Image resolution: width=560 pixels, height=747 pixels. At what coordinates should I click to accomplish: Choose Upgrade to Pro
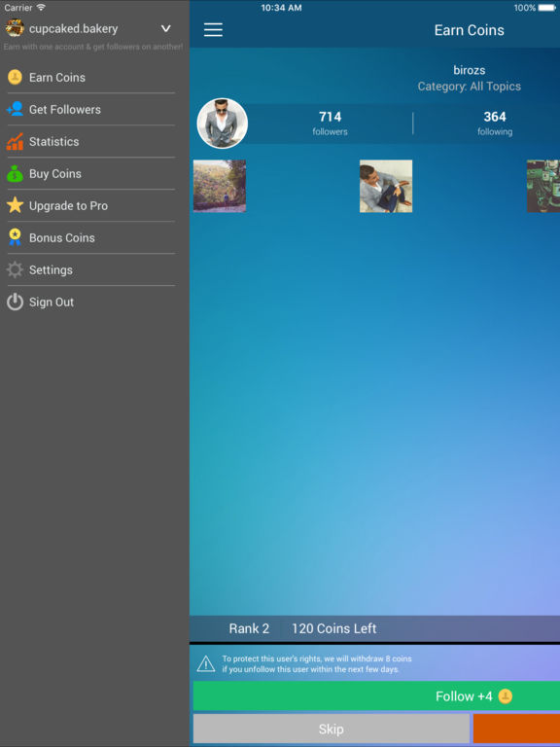coord(90,205)
